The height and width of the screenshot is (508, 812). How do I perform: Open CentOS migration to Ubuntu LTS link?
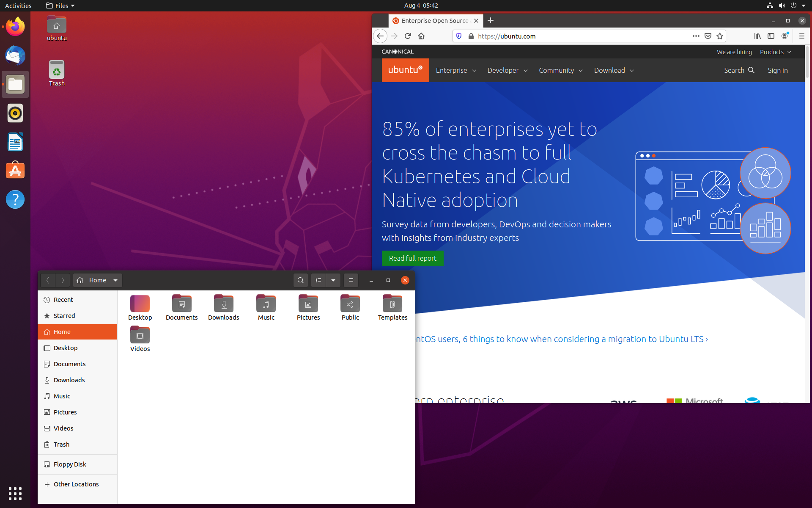point(561,339)
